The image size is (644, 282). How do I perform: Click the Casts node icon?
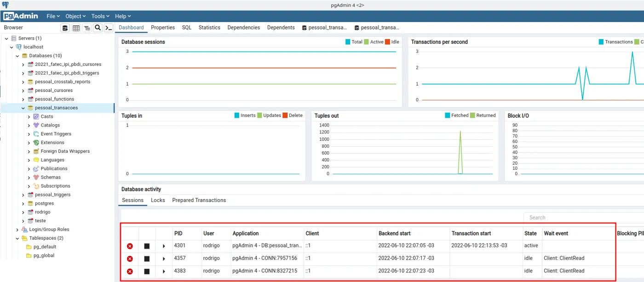[36, 116]
